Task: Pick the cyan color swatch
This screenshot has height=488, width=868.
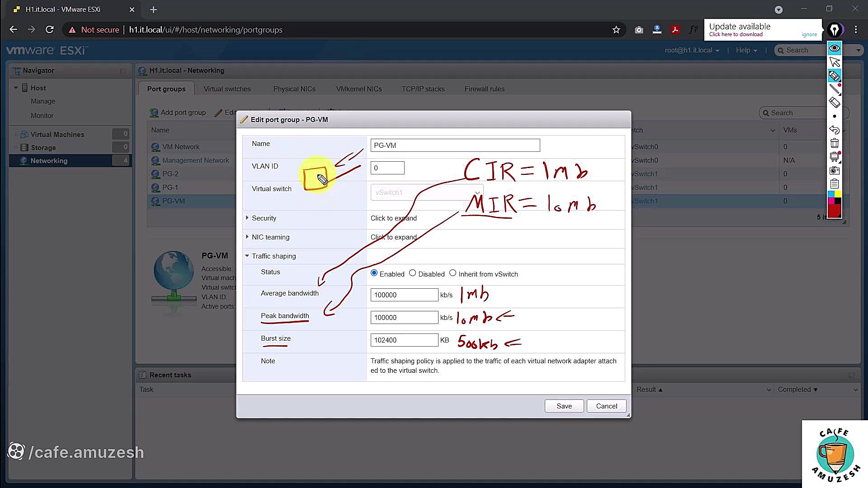Action: (831, 194)
